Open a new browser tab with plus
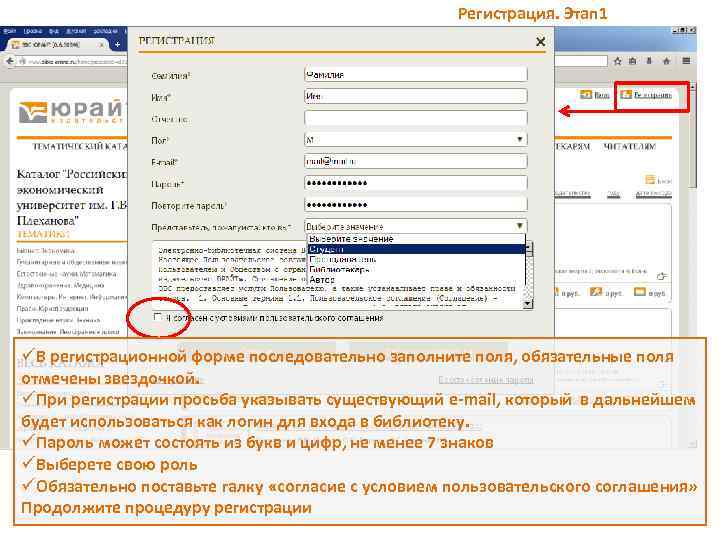The height and width of the screenshot is (540, 720). tap(118, 45)
